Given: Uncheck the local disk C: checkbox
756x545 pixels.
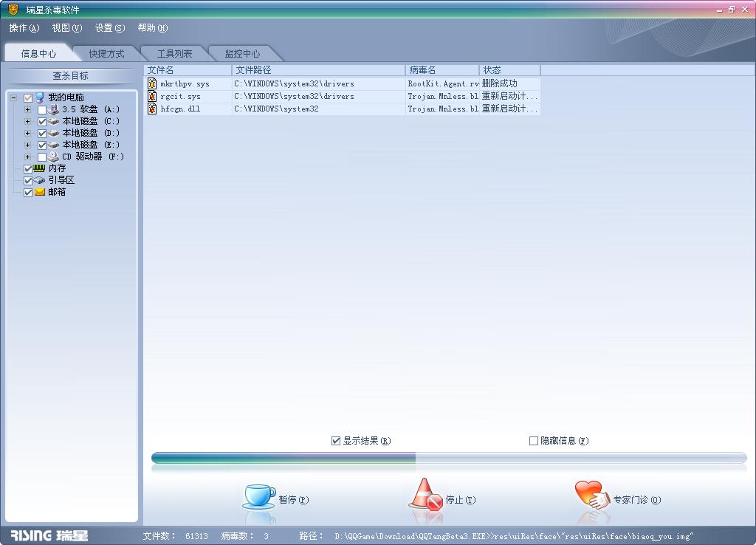Looking at the screenshot, I should 42,122.
